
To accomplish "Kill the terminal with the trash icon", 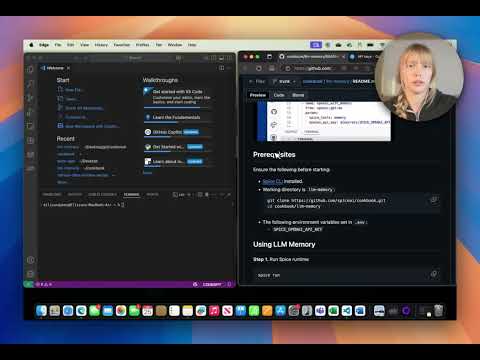I will [x=207, y=195].
